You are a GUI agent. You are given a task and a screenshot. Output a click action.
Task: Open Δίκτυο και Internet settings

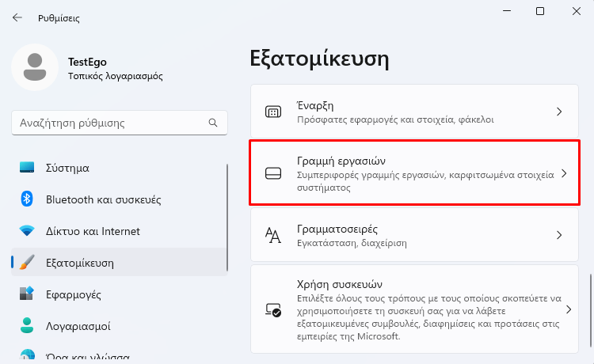(93, 231)
